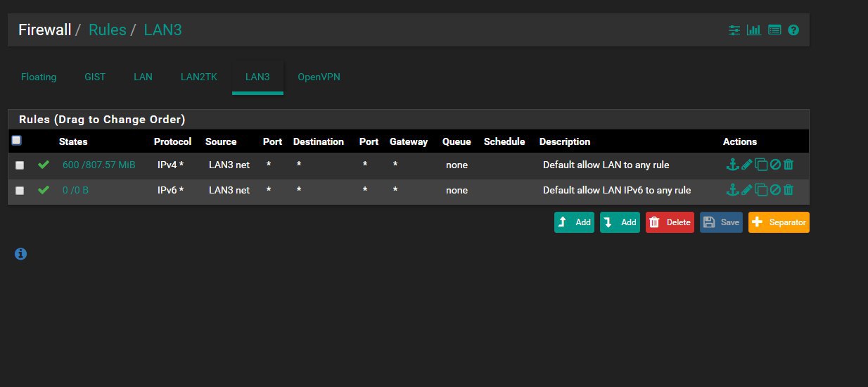
Task: Click LAN3 net source in the IPv4 row
Action: tap(229, 165)
